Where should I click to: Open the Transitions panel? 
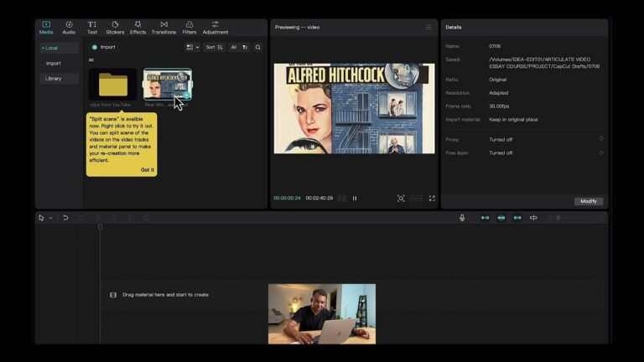click(x=164, y=28)
